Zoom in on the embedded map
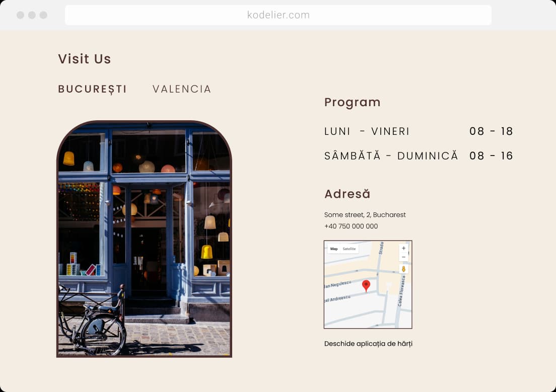Screen dimensions: 556x392 pos(403,248)
